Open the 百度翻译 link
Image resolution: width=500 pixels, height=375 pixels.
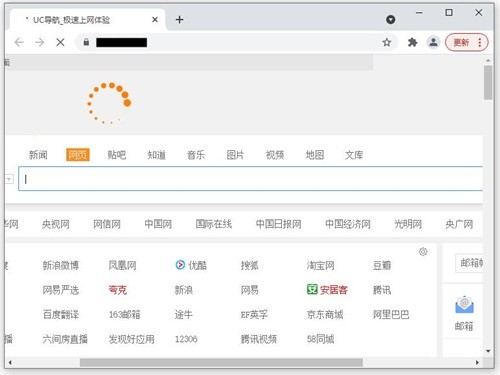click(61, 314)
